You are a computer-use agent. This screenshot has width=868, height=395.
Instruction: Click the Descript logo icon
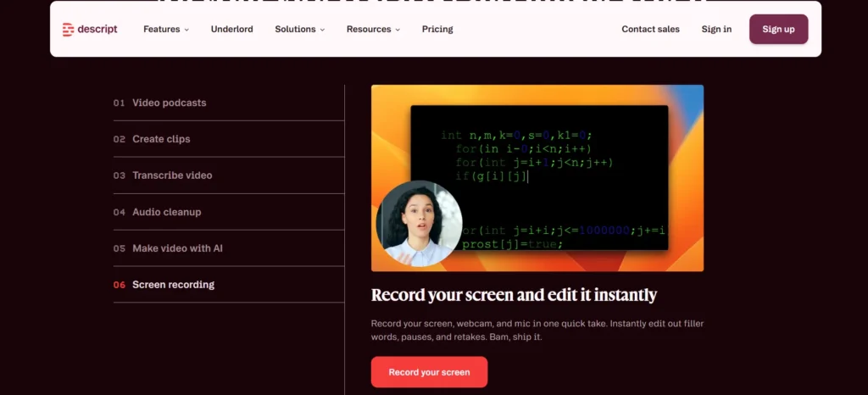tap(68, 30)
